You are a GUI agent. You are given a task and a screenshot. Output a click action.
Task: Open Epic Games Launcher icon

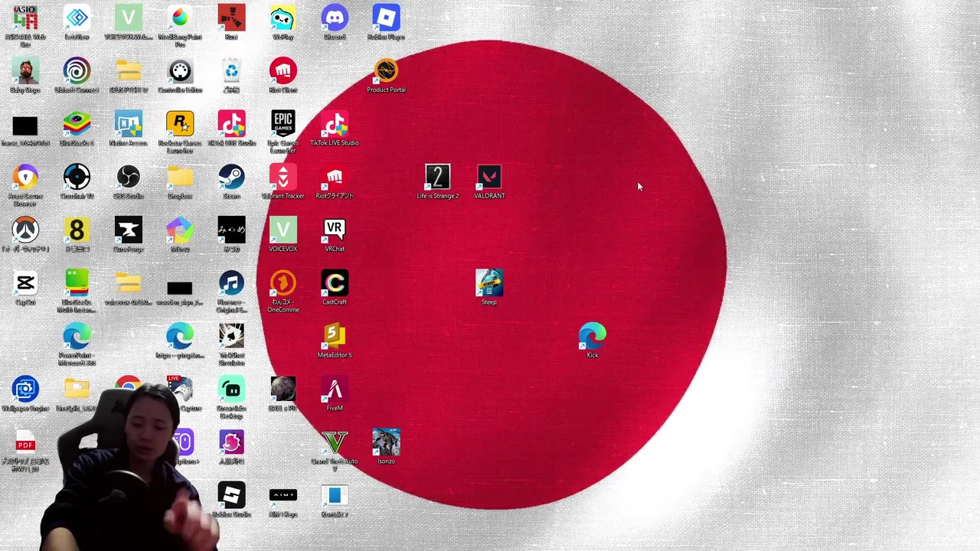283,124
